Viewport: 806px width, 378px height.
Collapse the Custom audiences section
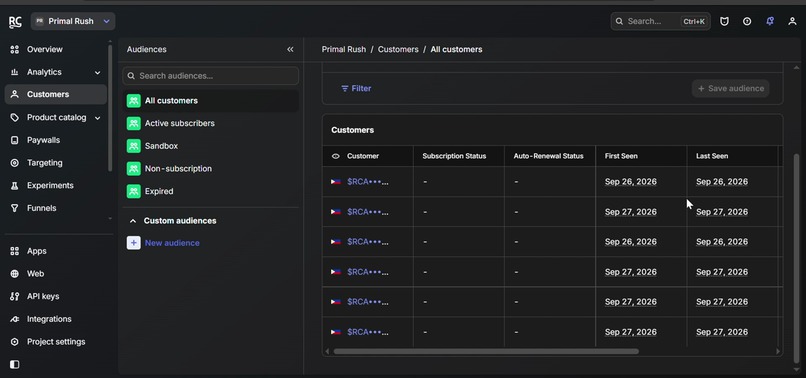[133, 221]
